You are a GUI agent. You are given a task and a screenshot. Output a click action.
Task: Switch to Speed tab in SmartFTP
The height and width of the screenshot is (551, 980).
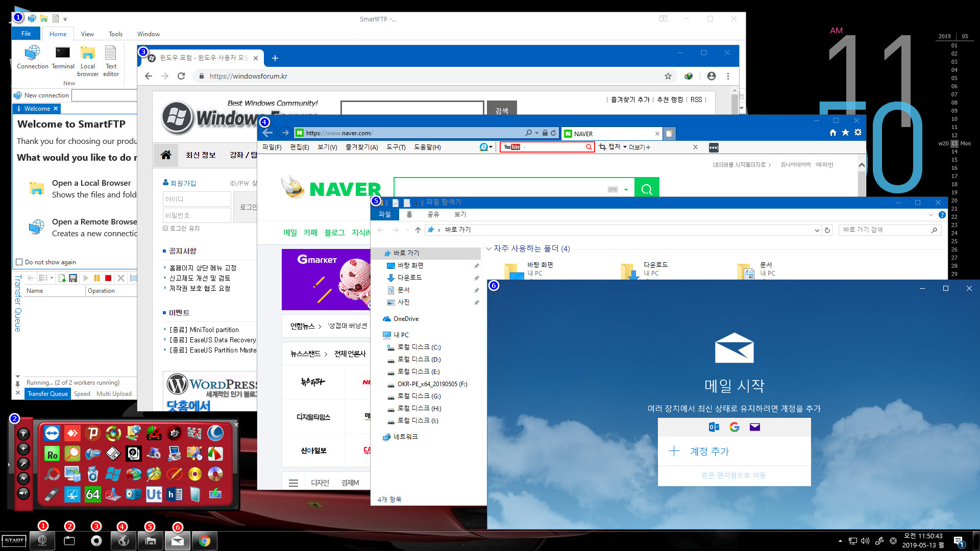pyautogui.click(x=82, y=394)
